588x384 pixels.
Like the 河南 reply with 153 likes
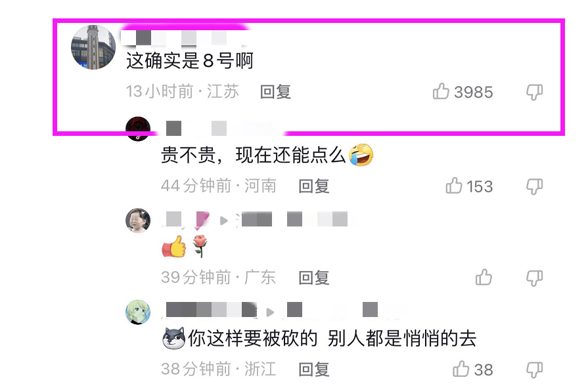[x=454, y=186]
